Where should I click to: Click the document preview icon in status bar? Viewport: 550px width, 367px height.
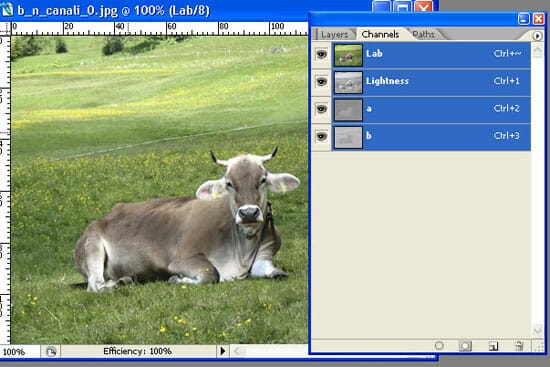pos(51,352)
